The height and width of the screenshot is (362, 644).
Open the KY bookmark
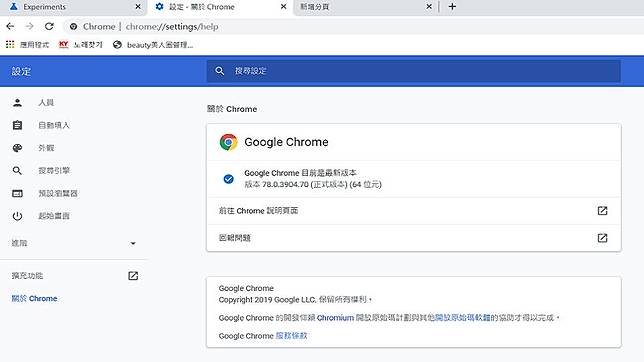click(x=64, y=44)
